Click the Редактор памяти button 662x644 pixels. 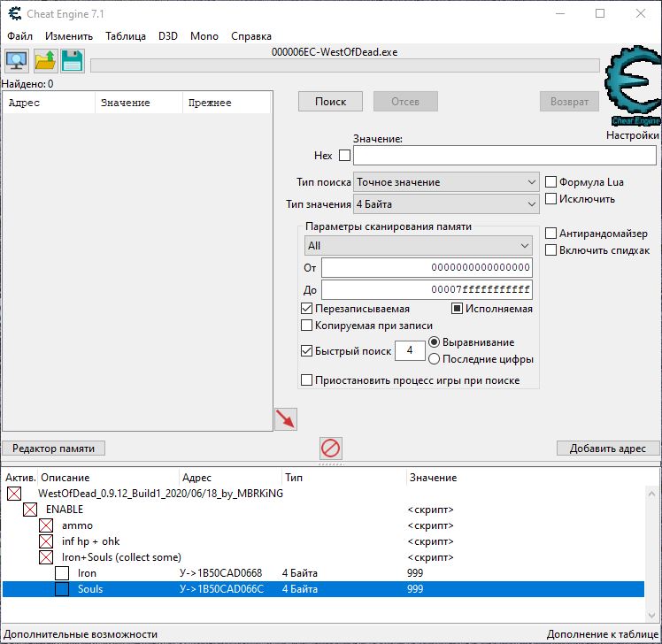(x=53, y=448)
